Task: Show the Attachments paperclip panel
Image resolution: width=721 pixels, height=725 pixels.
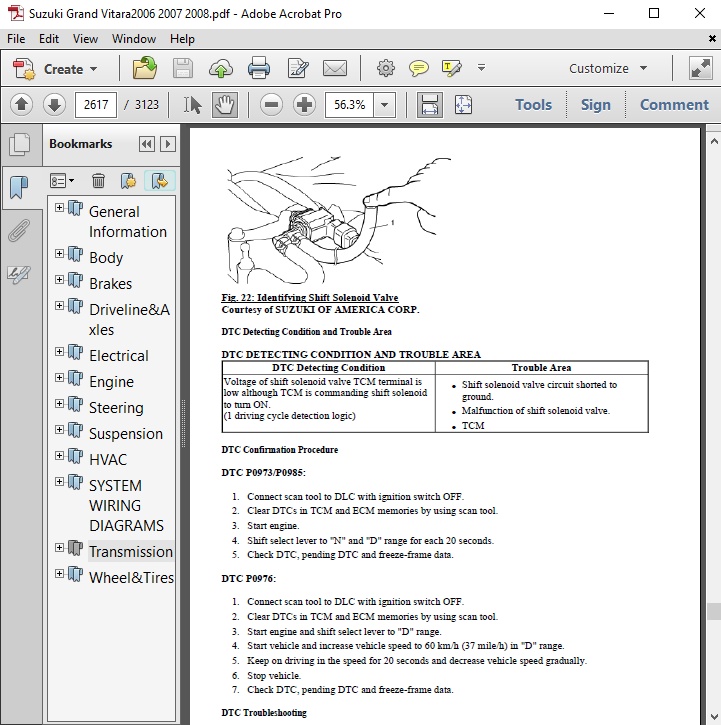Action: click(x=19, y=230)
